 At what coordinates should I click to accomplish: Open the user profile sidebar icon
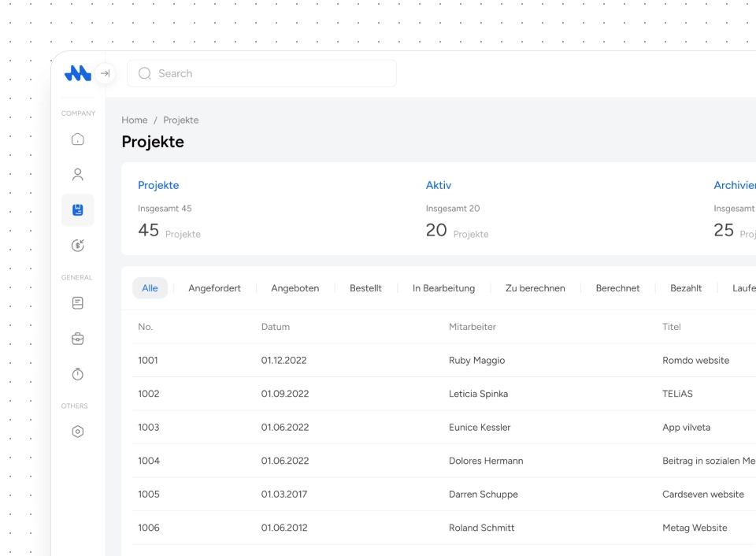77,175
